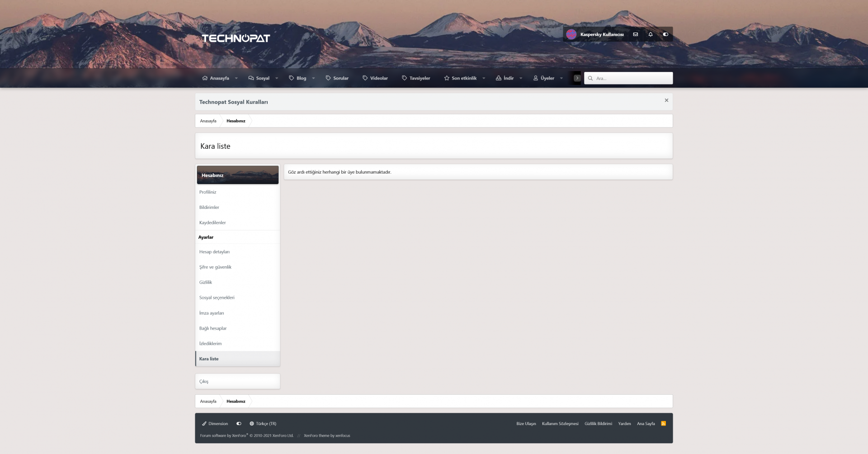Dismiss the Technopat Sosyal Kuralları notice

666,100
